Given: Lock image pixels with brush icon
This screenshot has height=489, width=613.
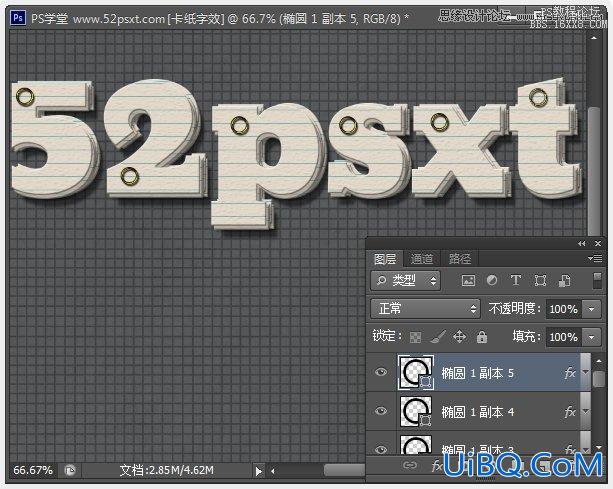Looking at the screenshot, I should coord(438,337).
